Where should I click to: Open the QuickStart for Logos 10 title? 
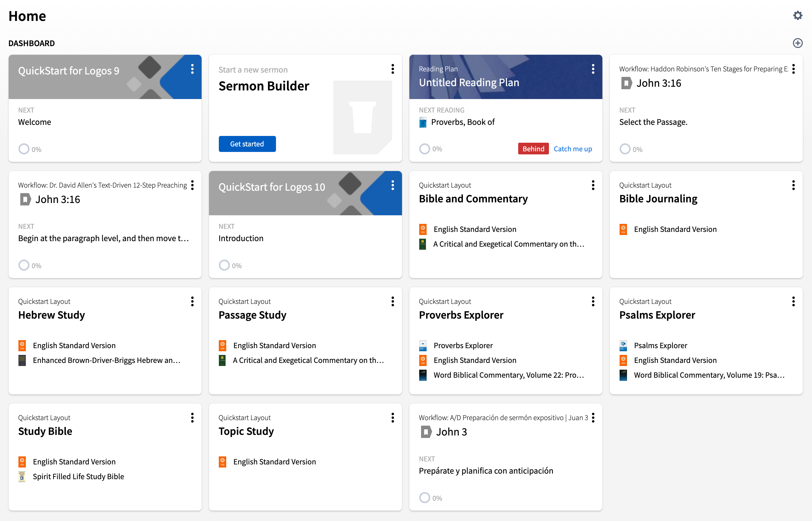tap(272, 187)
